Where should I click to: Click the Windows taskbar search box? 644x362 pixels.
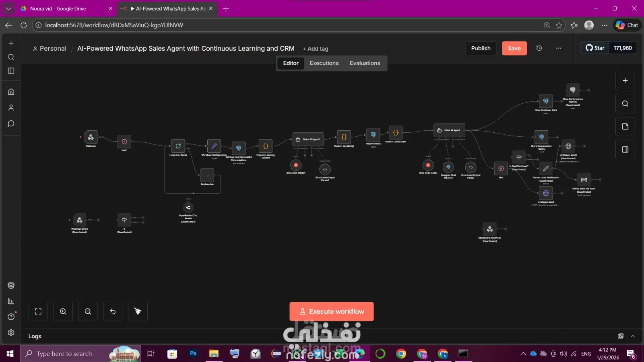[x=80, y=354]
